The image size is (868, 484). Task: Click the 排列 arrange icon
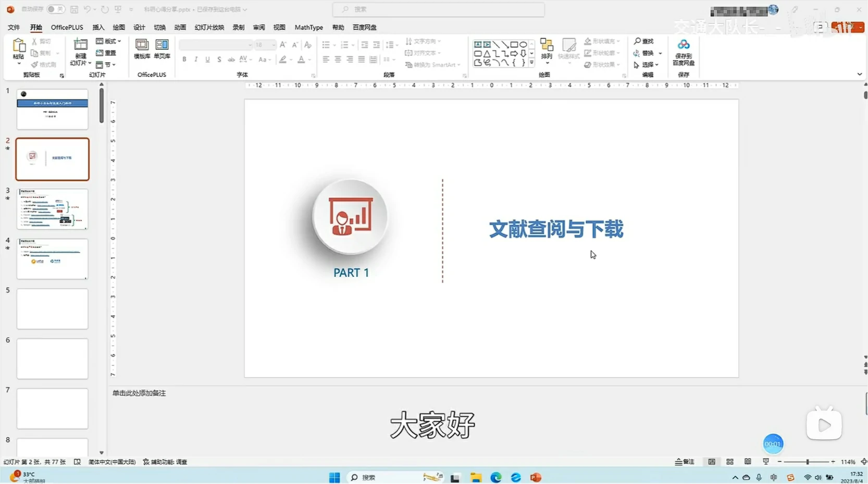(x=547, y=45)
